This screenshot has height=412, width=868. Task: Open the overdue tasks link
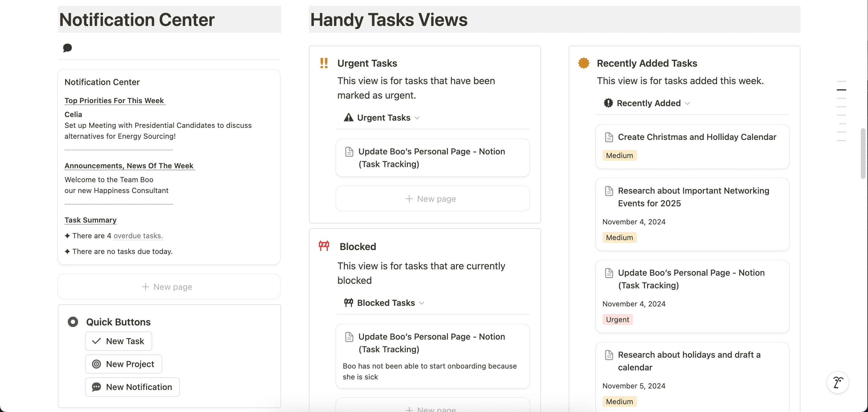[x=138, y=236]
